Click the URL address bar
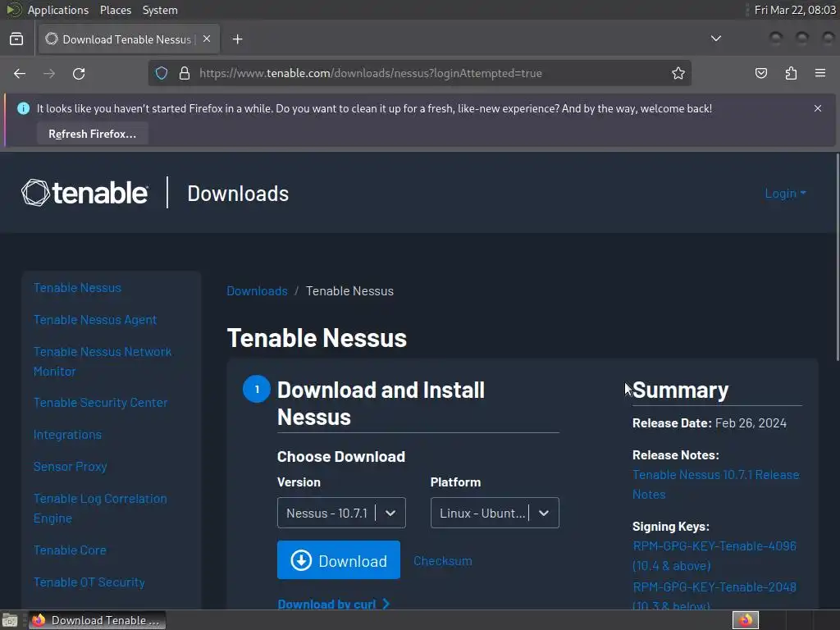The width and height of the screenshot is (840, 630). coord(418,73)
